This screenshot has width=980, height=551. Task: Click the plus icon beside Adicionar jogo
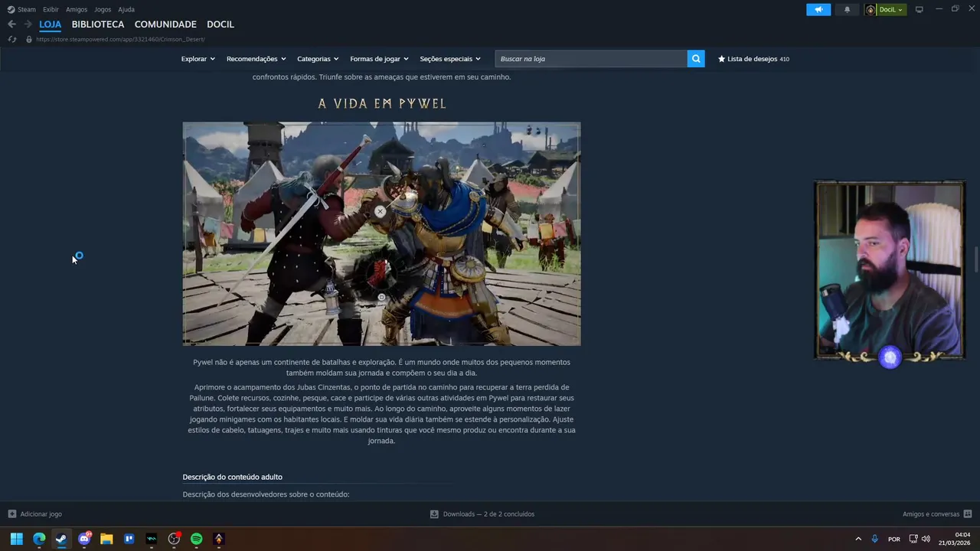pyautogui.click(x=11, y=514)
